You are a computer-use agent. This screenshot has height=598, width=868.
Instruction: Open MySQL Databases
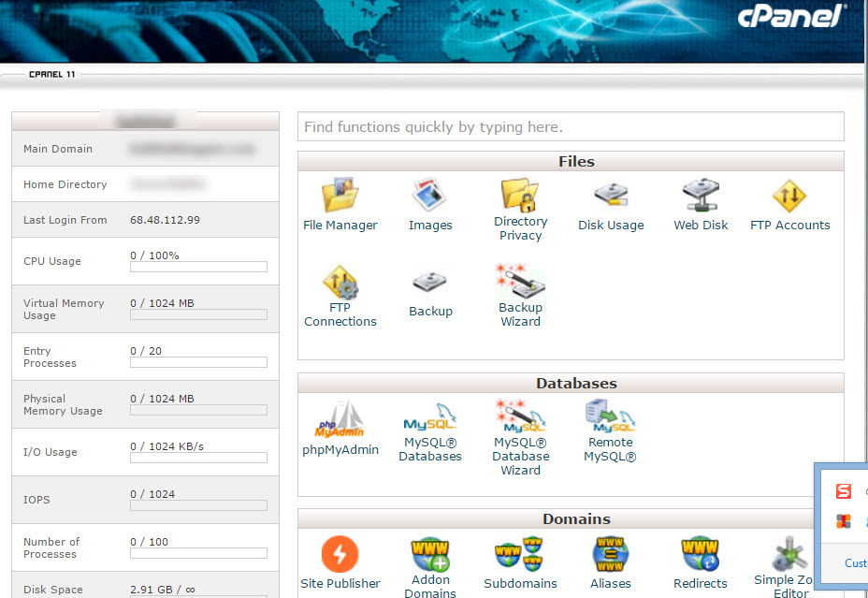[429, 418]
